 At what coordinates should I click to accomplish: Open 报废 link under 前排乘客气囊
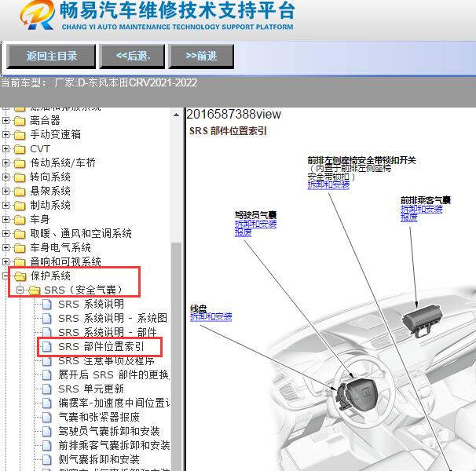pyautogui.click(x=409, y=217)
